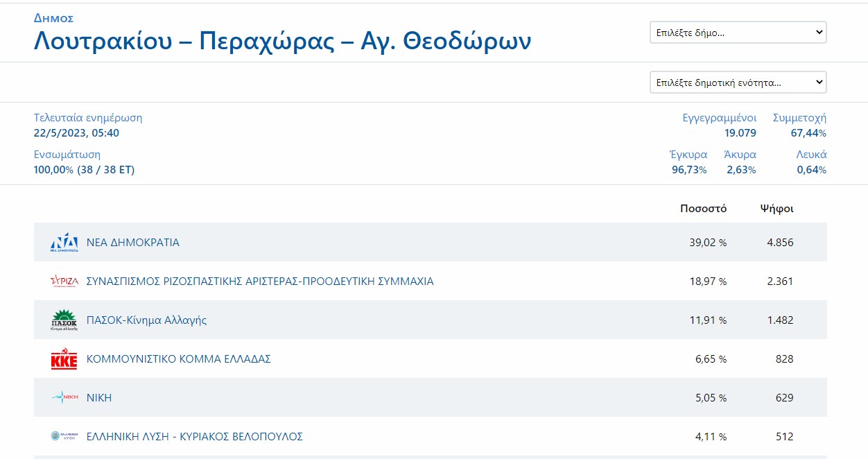Screen dimensions: 868x459
Task: Click the 'Ποσοστό' column header
Action: click(x=703, y=208)
